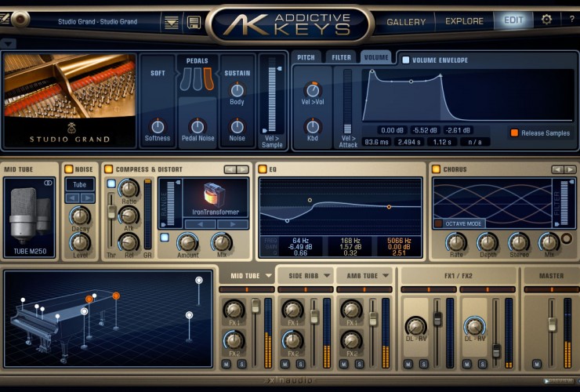580x392 pixels.
Task: Expand the small arrow menu below the logo knob
Action: (x=8, y=44)
